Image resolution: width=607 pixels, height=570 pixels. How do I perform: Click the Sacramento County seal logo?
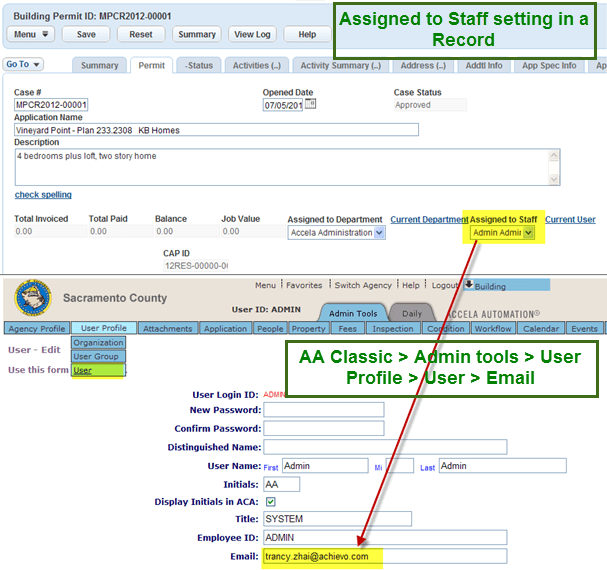pos(33,297)
